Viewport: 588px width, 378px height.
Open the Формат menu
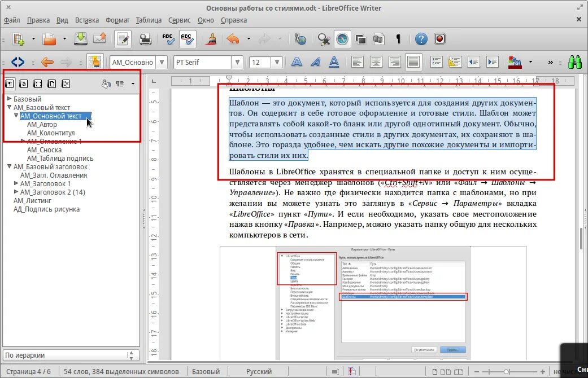click(117, 20)
